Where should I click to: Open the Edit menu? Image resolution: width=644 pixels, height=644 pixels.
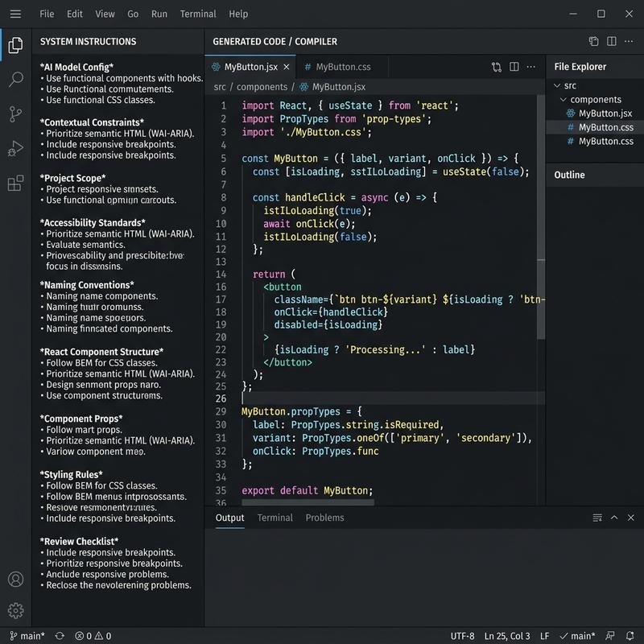pos(75,14)
